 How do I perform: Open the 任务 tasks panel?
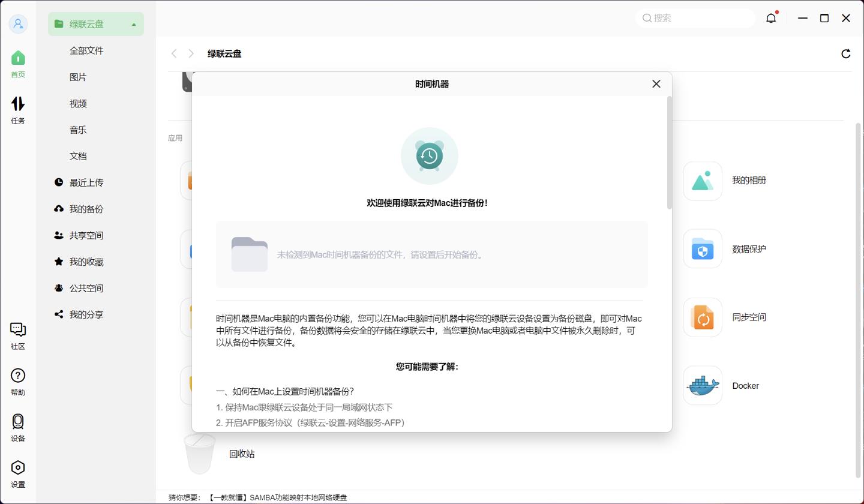17,109
